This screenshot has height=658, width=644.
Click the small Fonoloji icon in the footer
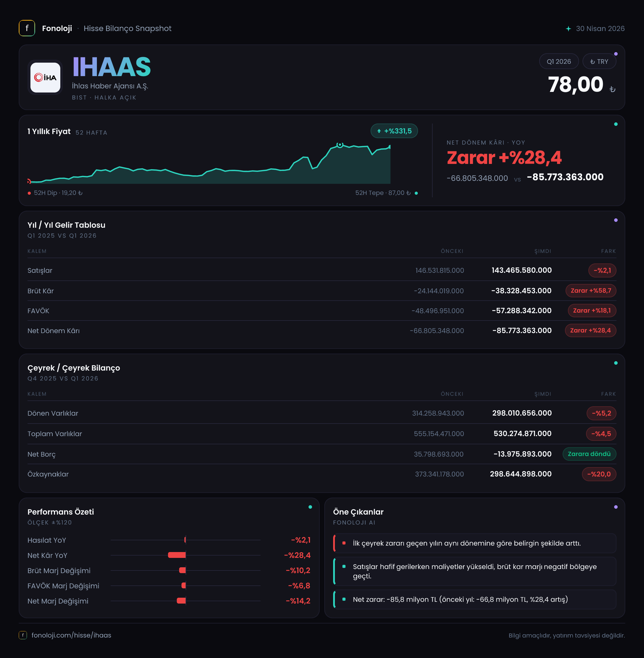point(23,635)
